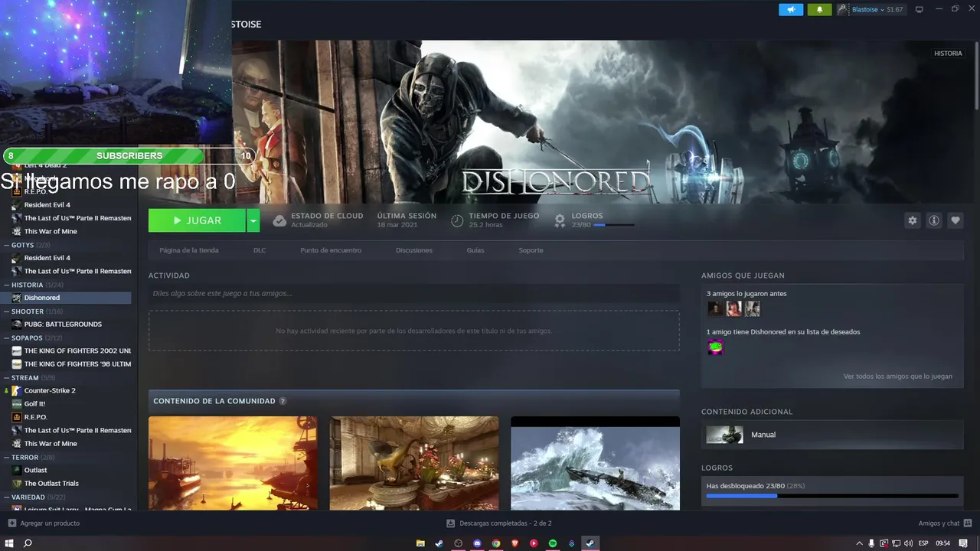Click the plus icon beside Agregar un producto
The height and width of the screenshot is (551, 980).
[x=11, y=523]
